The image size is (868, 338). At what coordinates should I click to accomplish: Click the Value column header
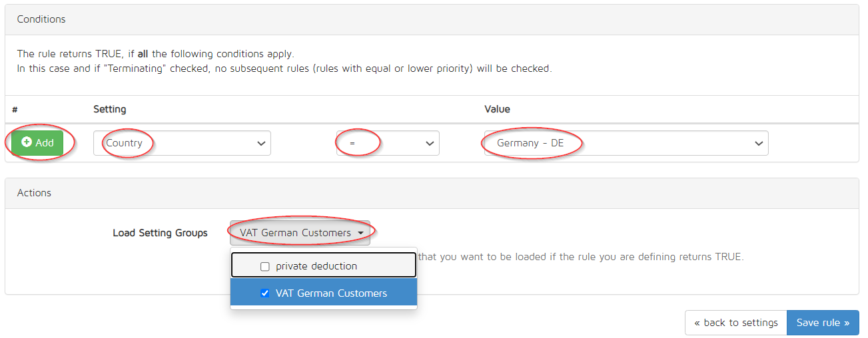497,108
